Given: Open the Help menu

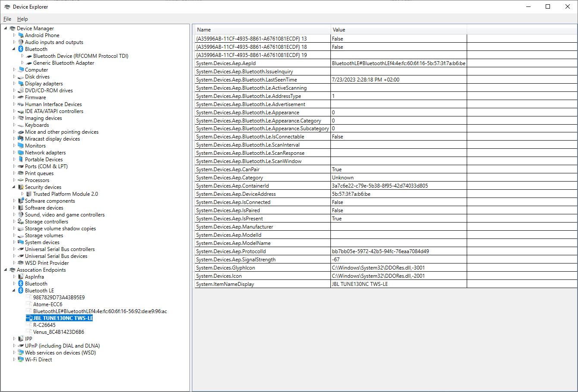Looking at the screenshot, I should pyautogui.click(x=22, y=19).
